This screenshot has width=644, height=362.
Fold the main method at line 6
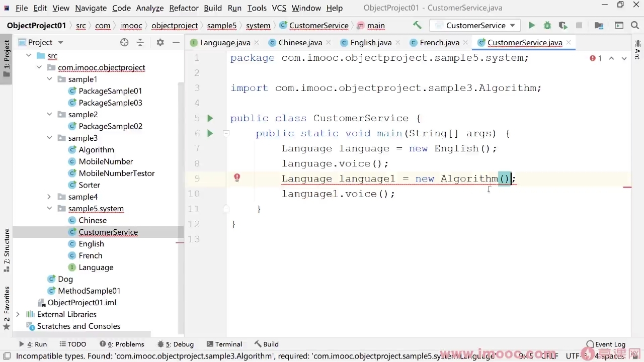coord(226,133)
